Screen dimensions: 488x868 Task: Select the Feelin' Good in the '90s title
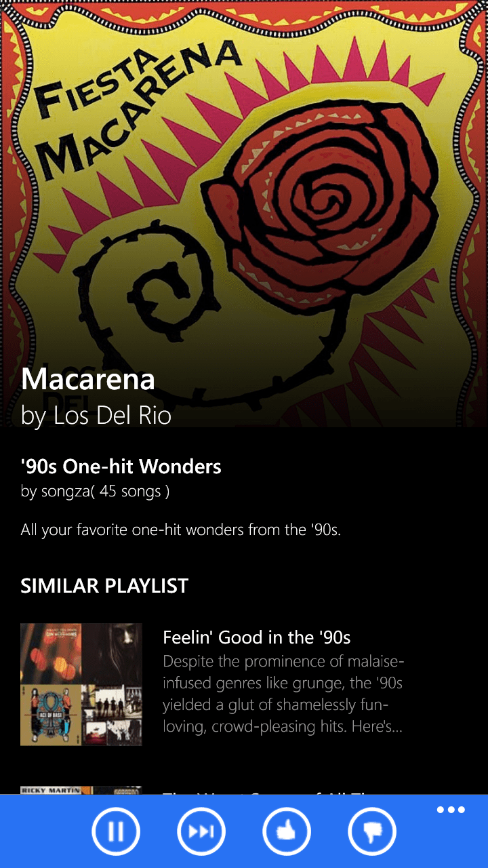tap(256, 637)
